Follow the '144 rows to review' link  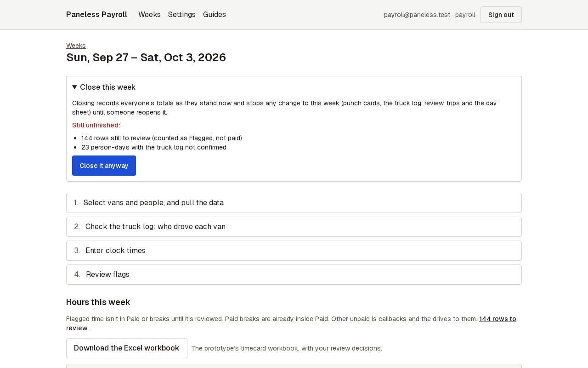pos(498,319)
